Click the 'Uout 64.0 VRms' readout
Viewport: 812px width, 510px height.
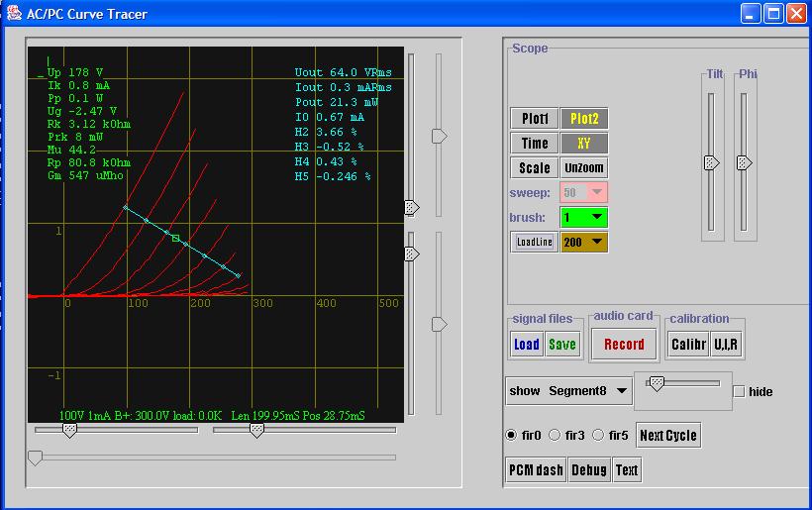point(344,72)
